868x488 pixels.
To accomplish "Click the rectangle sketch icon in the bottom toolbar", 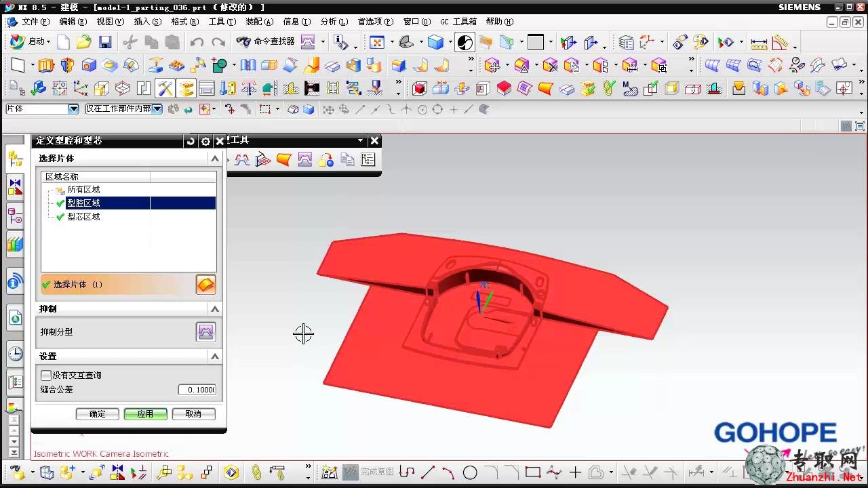I will pos(533,472).
